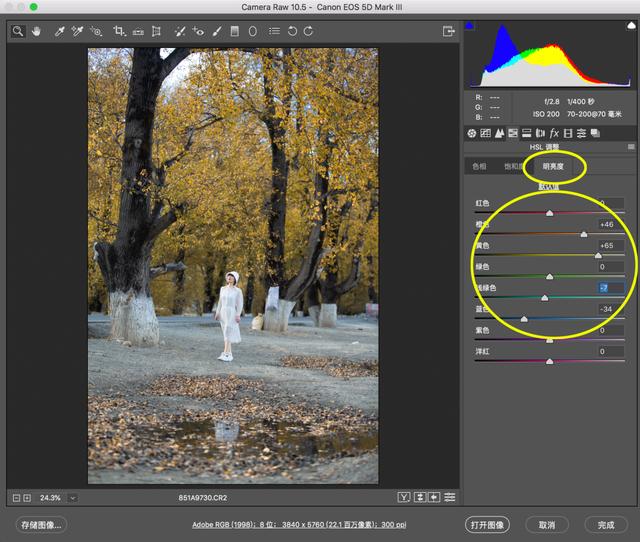640x542 pixels.
Task: Open the Detail panel tab
Action: (499, 133)
